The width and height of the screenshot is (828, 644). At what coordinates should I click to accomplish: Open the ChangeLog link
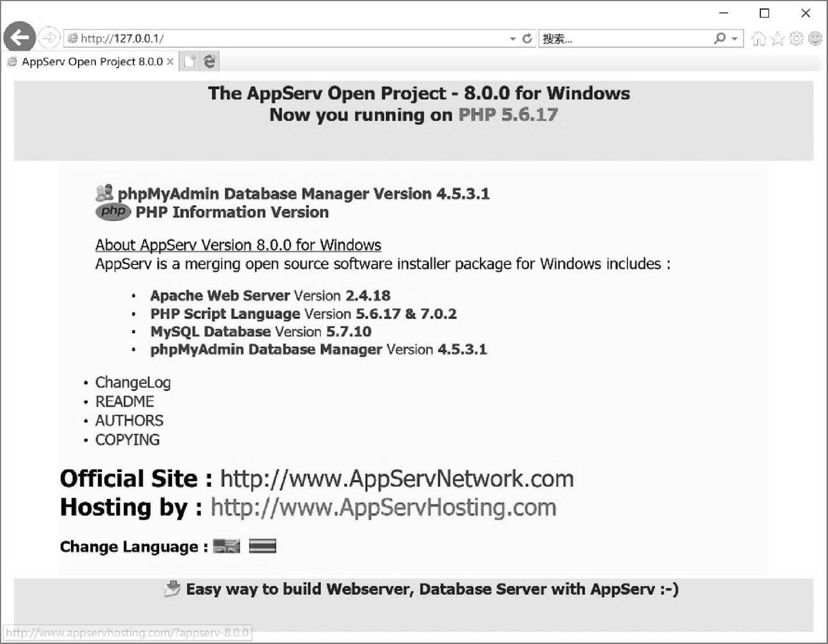click(x=133, y=383)
